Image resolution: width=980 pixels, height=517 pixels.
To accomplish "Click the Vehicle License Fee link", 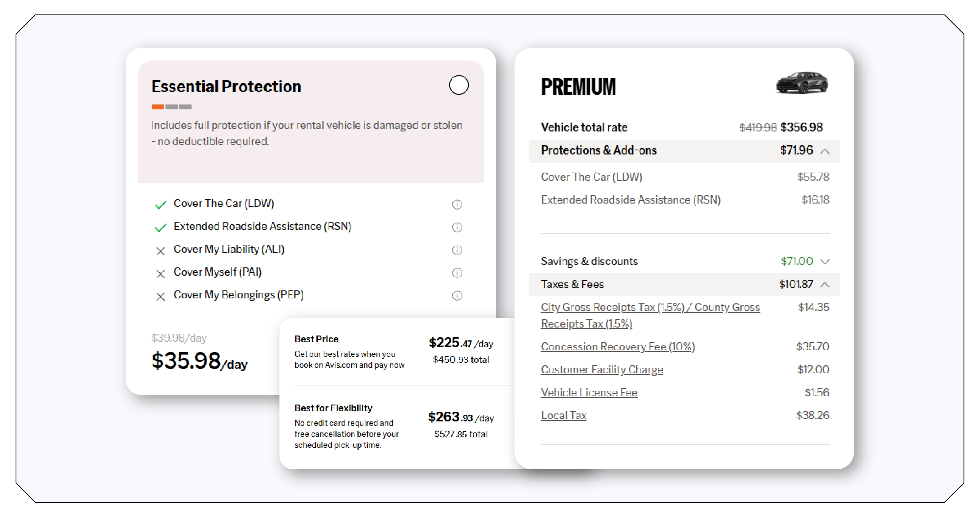I will [x=589, y=392].
